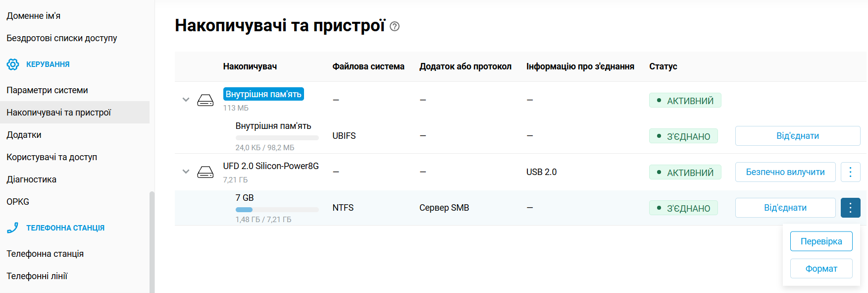
Task: Open Телефонна станція menu item
Action: (x=45, y=254)
